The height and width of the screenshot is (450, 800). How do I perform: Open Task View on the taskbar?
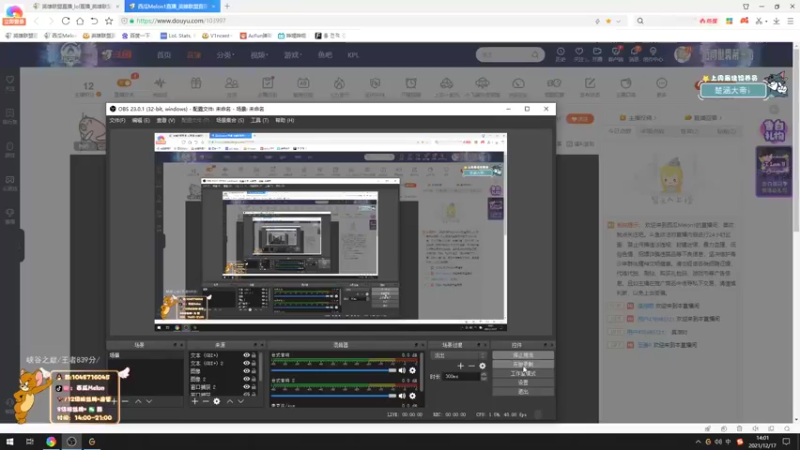tap(30, 441)
